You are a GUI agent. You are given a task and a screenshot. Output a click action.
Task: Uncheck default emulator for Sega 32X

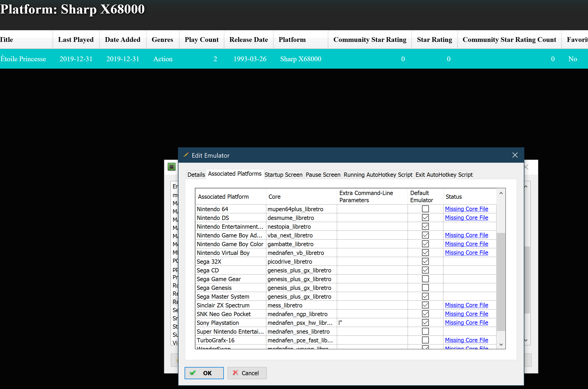tap(425, 261)
